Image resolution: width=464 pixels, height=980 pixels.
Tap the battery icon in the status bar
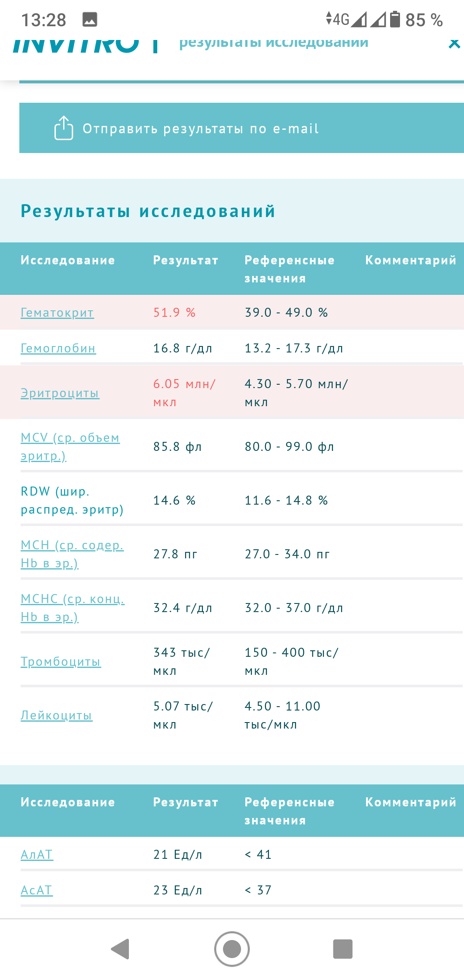395,20
